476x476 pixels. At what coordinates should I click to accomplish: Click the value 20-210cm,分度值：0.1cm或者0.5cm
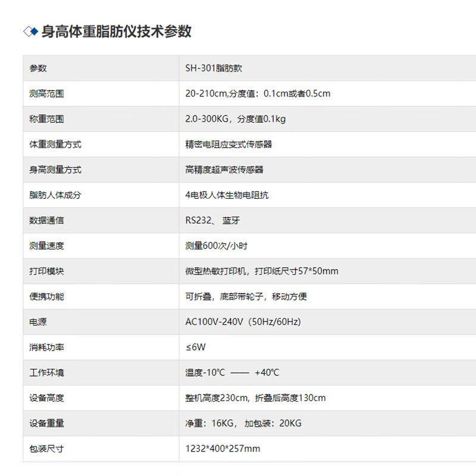(258, 93)
